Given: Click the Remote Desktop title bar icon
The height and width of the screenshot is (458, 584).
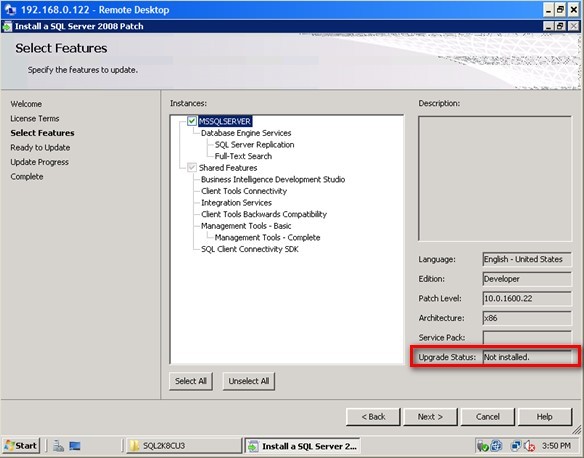Looking at the screenshot, I should tap(10, 10).
